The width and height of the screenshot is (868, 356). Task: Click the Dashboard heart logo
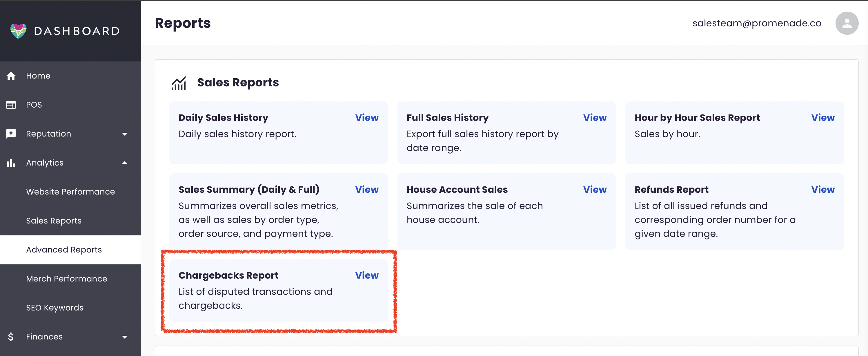pyautogui.click(x=19, y=31)
